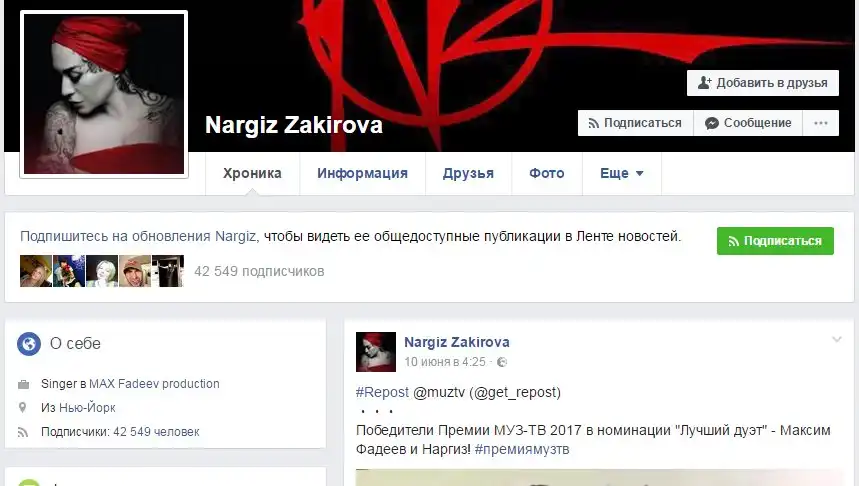Click the public audience globe on post
The height and width of the screenshot is (486, 859).
[x=502, y=362]
